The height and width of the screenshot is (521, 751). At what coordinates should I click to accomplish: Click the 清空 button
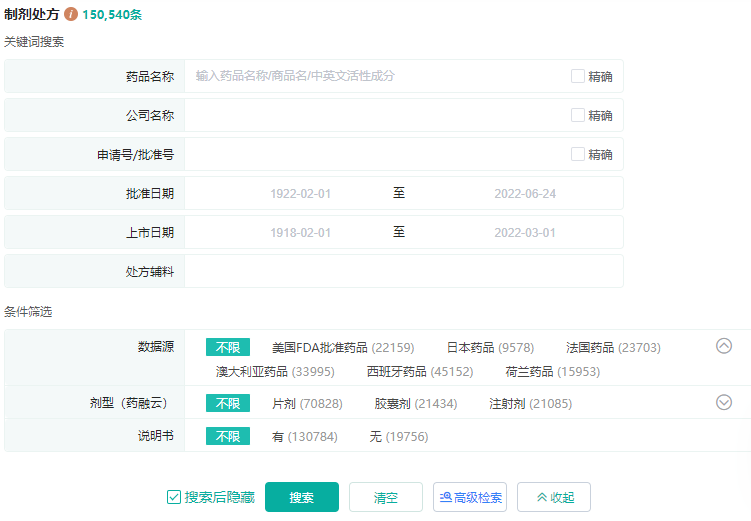(x=385, y=497)
